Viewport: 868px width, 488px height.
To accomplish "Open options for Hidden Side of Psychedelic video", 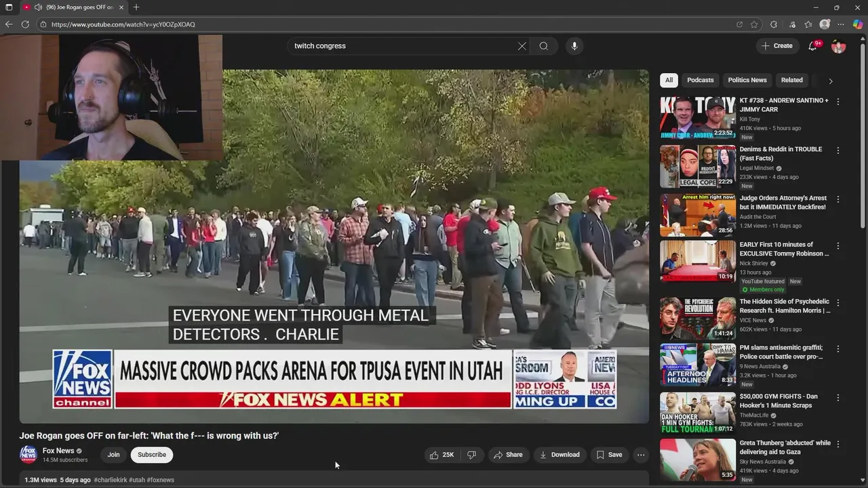I will coord(838,303).
